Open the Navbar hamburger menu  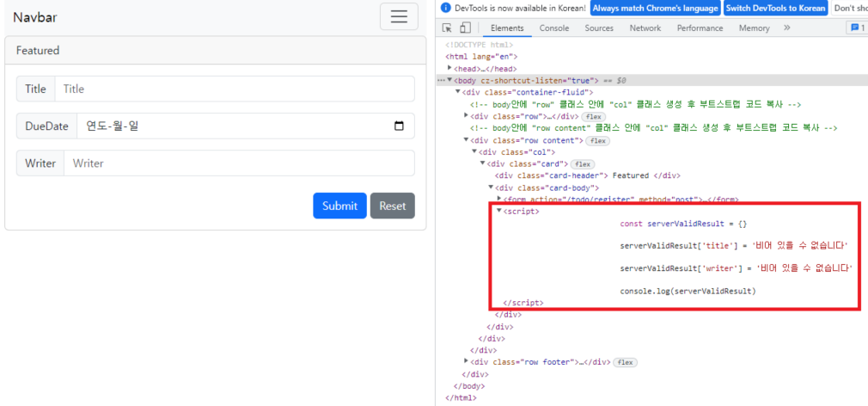tap(399, 16)
